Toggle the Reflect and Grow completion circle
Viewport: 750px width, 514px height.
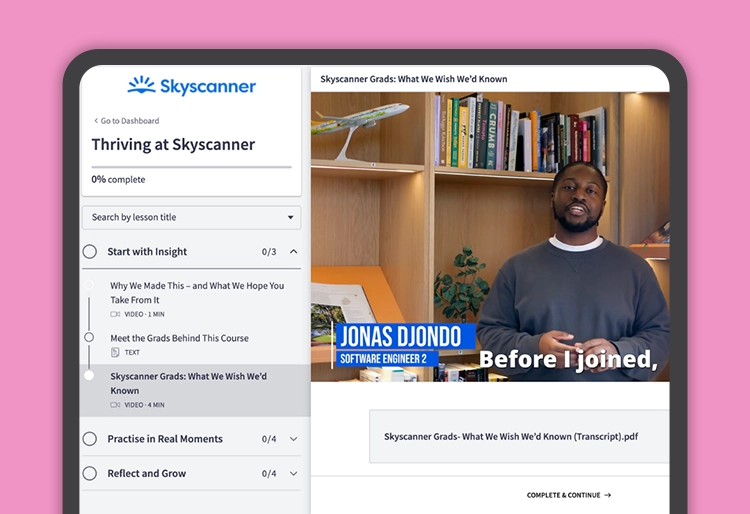(89, 473)
